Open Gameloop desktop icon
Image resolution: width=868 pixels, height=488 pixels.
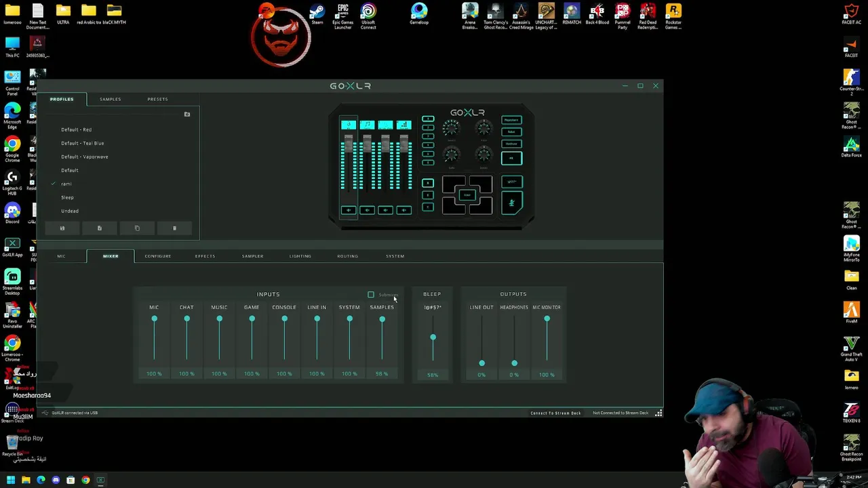click(419, 14)
